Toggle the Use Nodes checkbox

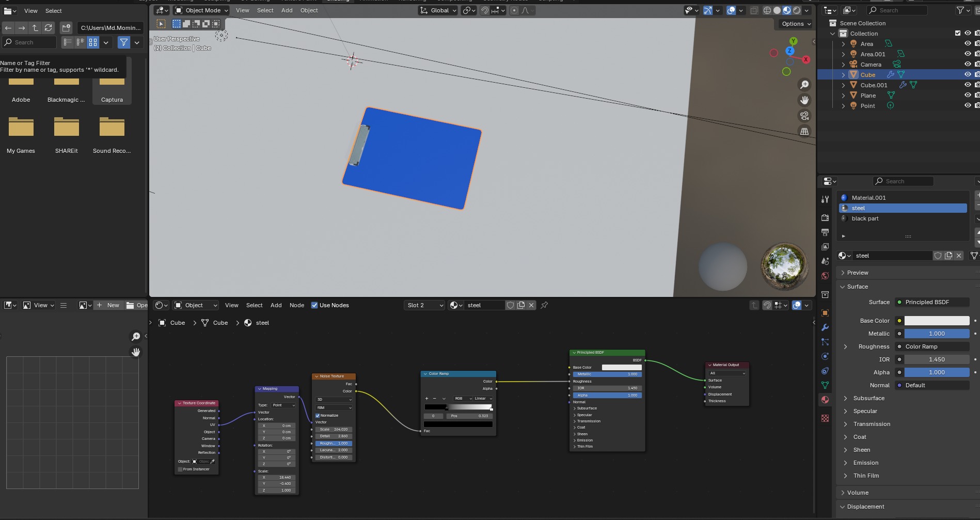(314, 305)
